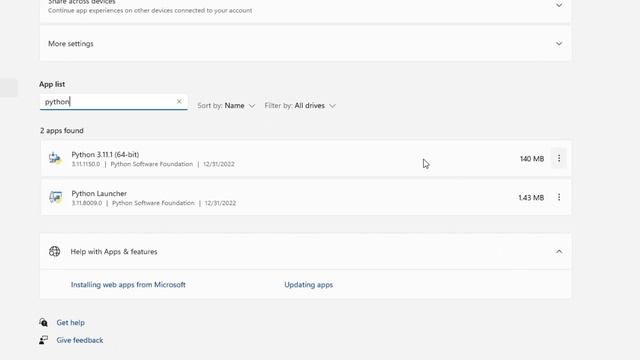Click Help with Apps & features label
The image size is (640, 360).
(x=114, y=251)
